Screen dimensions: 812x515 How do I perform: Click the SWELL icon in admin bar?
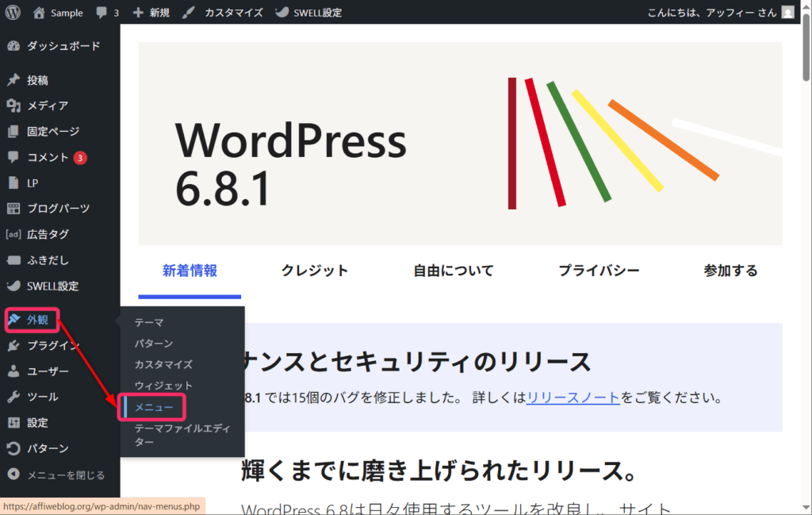(x=282, y=13)
